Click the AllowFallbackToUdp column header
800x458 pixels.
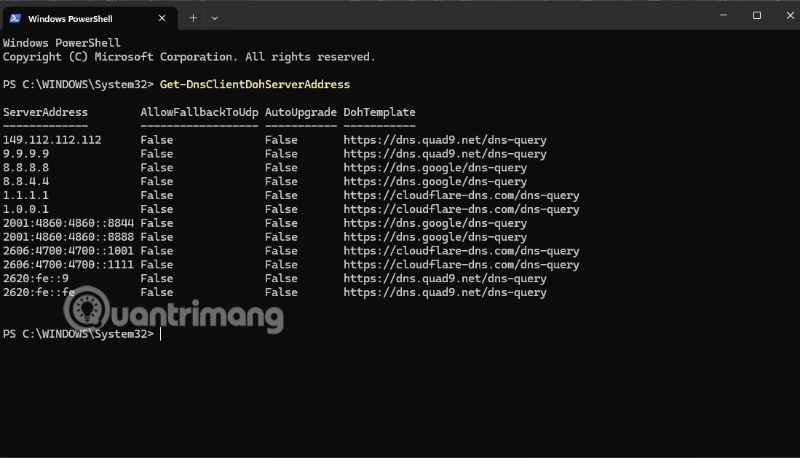(199, 112)
